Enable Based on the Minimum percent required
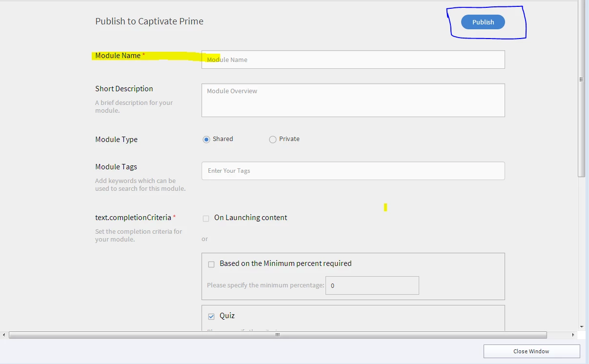 pos(211,264)
